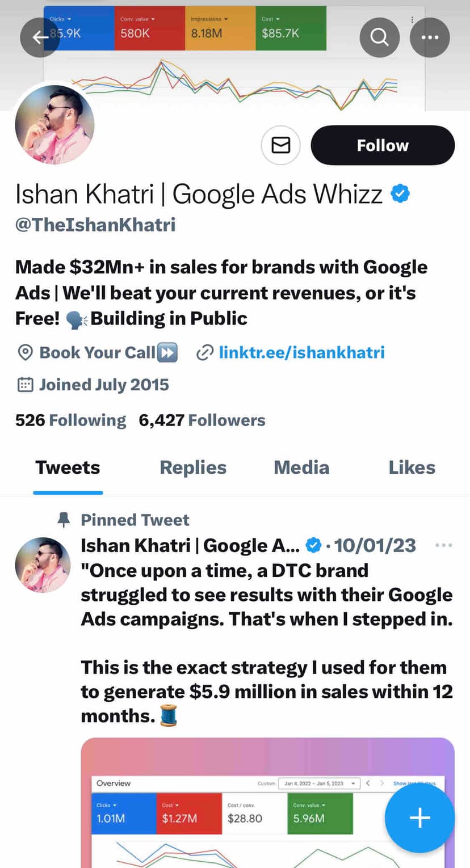This screenshot has width=470, height=868.
Task: Tap the pinned tweet author avatar
Action: (43, 565)
